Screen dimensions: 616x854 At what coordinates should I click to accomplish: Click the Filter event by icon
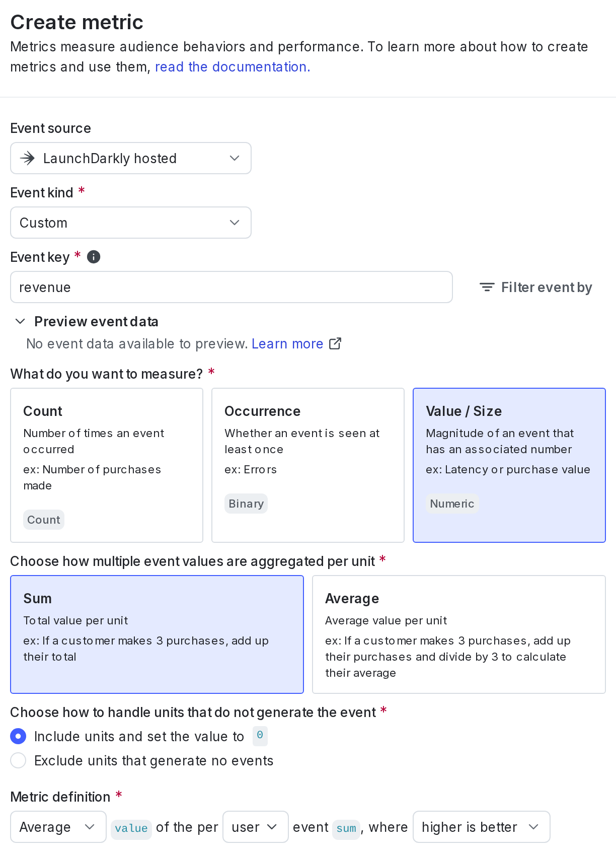pos(487,287)
